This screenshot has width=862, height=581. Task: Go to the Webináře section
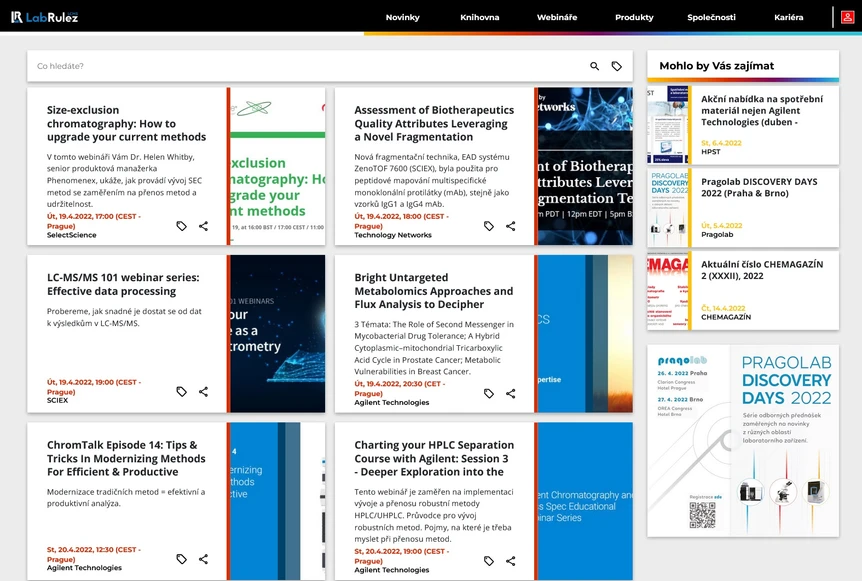click(x=557, y=17)
